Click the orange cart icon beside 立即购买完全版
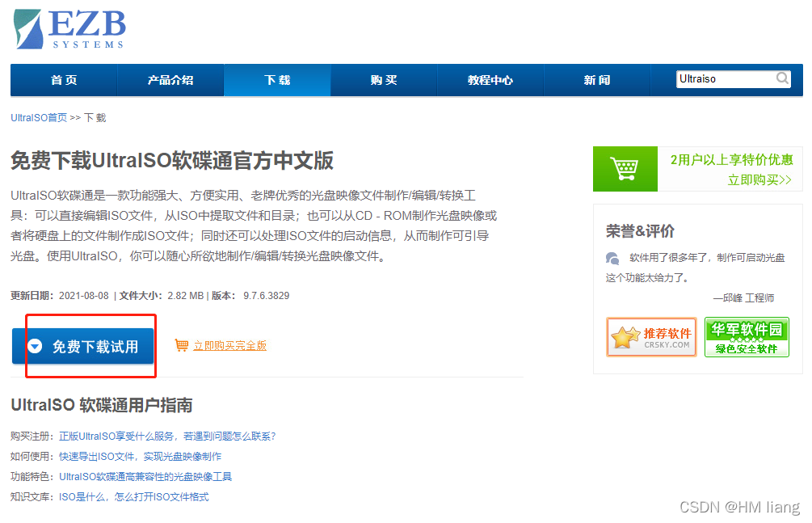Viewport: 812px width, 523px height. click(182, 345)
